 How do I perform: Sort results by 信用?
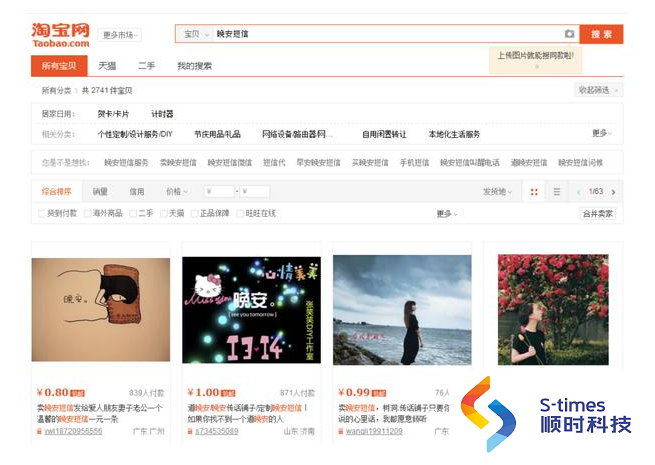[137, 192]
